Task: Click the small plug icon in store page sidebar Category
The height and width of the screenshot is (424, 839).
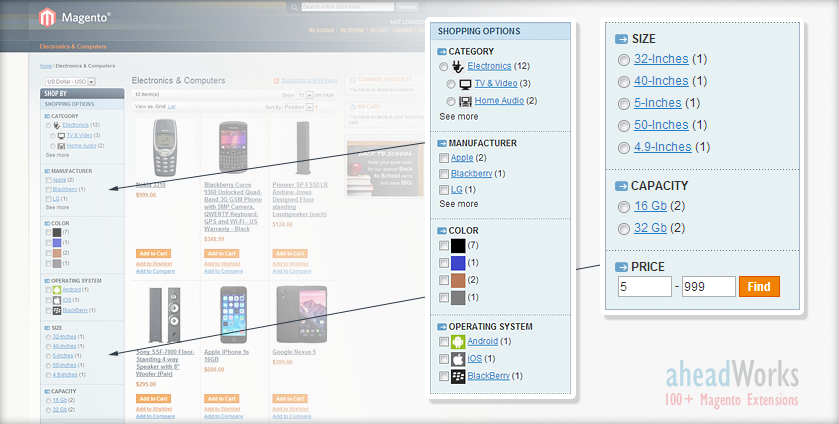Action: click(x=57, y=125)
